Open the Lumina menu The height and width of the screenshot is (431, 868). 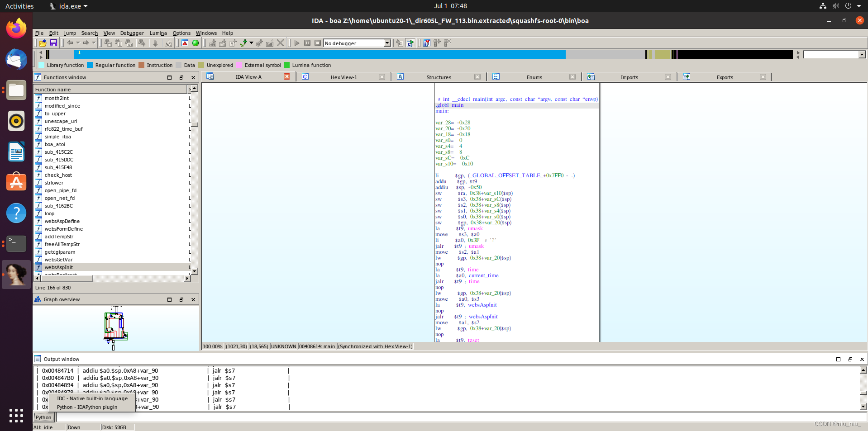click(158, 33)
